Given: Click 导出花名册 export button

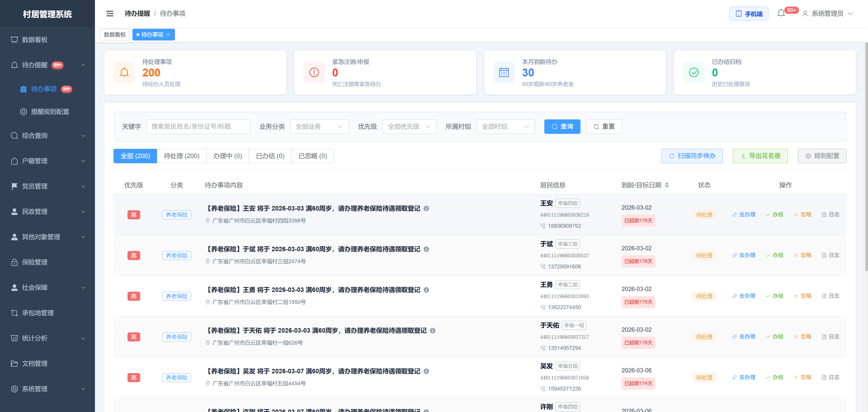Looking at the screenshot, I should pos(760,156).
